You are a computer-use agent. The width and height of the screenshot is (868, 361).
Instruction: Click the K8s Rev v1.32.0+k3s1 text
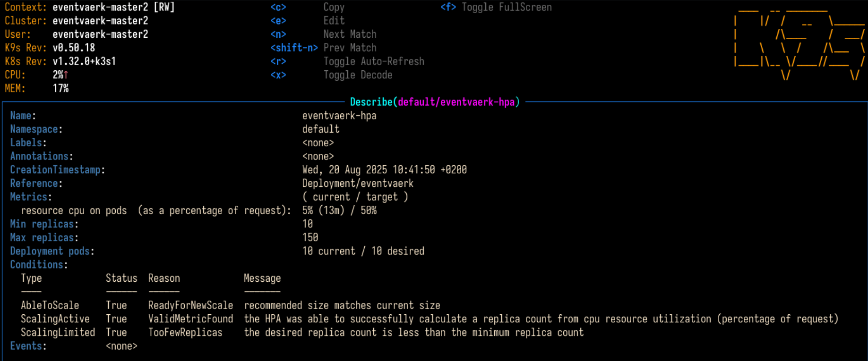[x=84, y=61]
